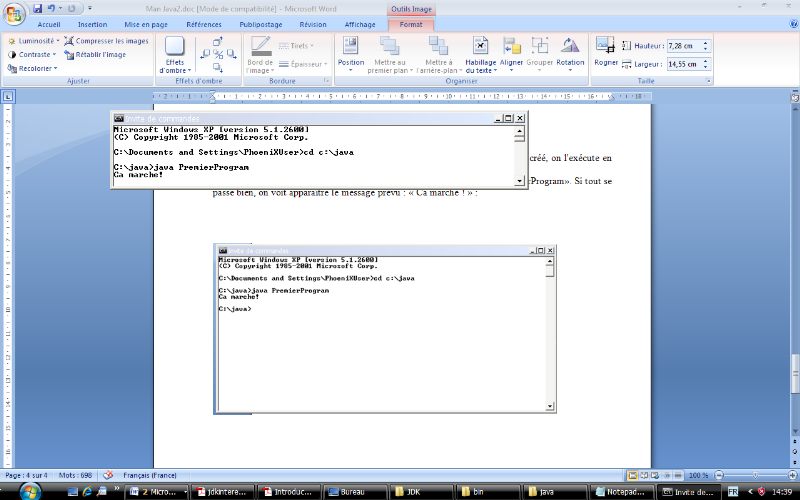Screen dimensions: 800x500
Task: Click the Grouper button
Action: click(x=540, y=55)
